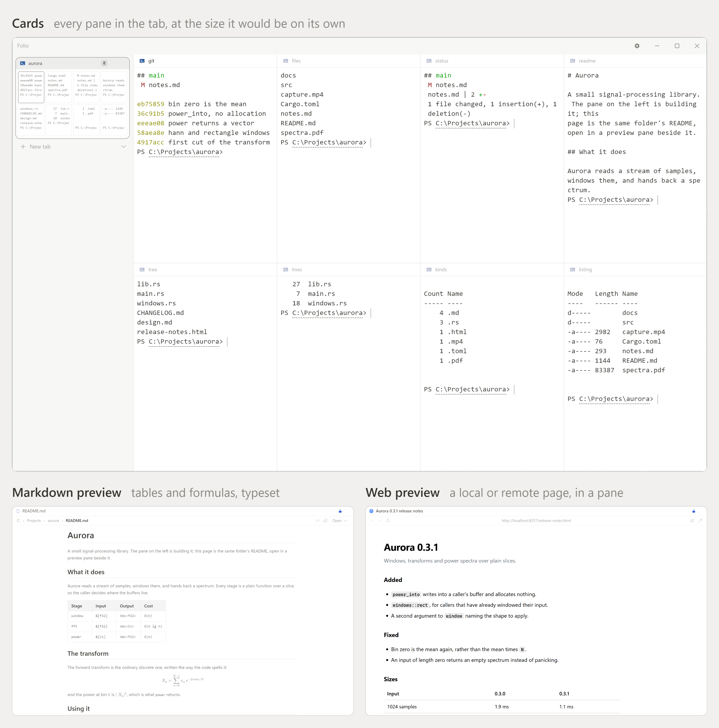Click the Projects breadcrumb in README pane

34,520
